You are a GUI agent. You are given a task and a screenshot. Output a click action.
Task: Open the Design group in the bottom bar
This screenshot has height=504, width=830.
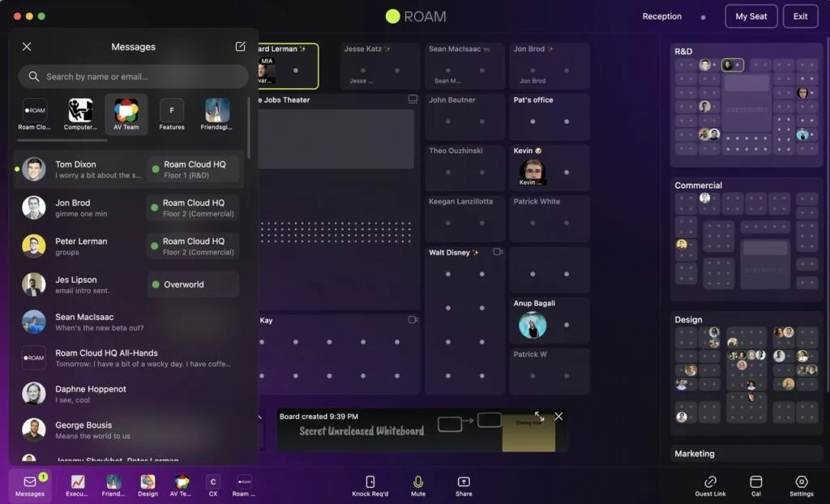(148, 485)
